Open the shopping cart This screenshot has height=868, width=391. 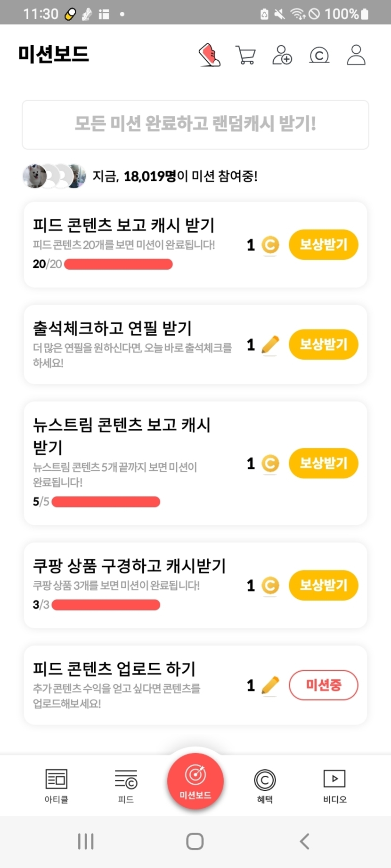(x=245, y=55)
